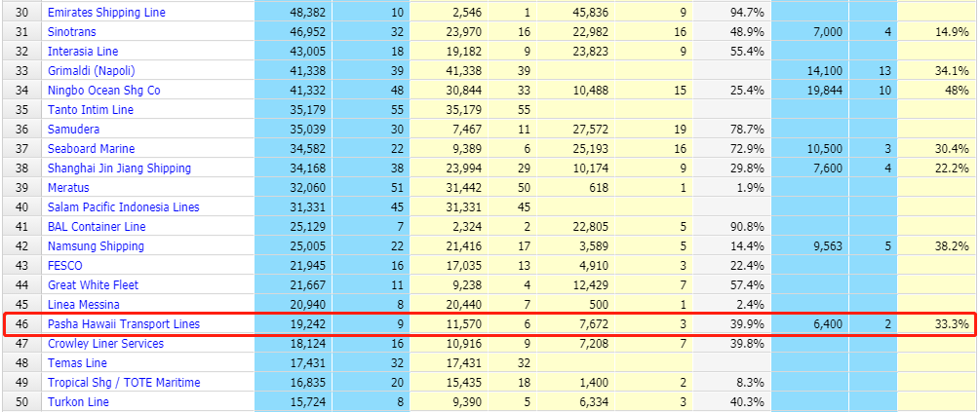Select the cell with value 48,382
The height and width of the screenshot is (412, 980).
pyautogui.click(x=293, y=12)
